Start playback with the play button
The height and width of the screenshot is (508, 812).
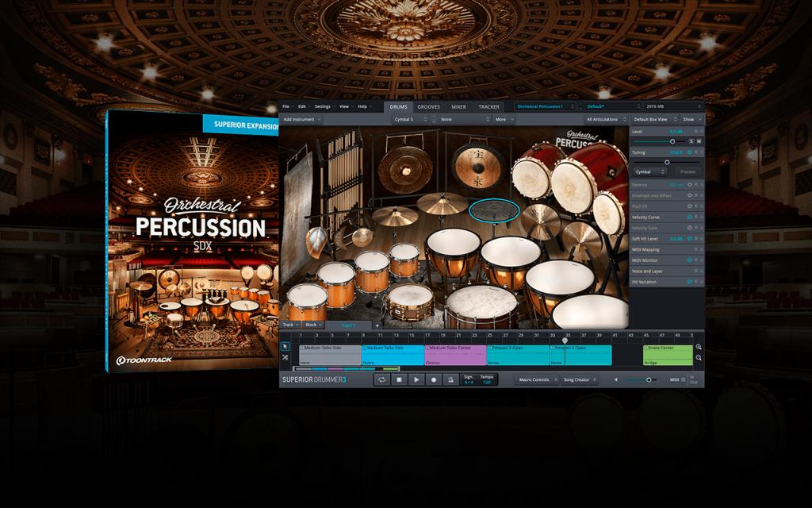[416, 379]
